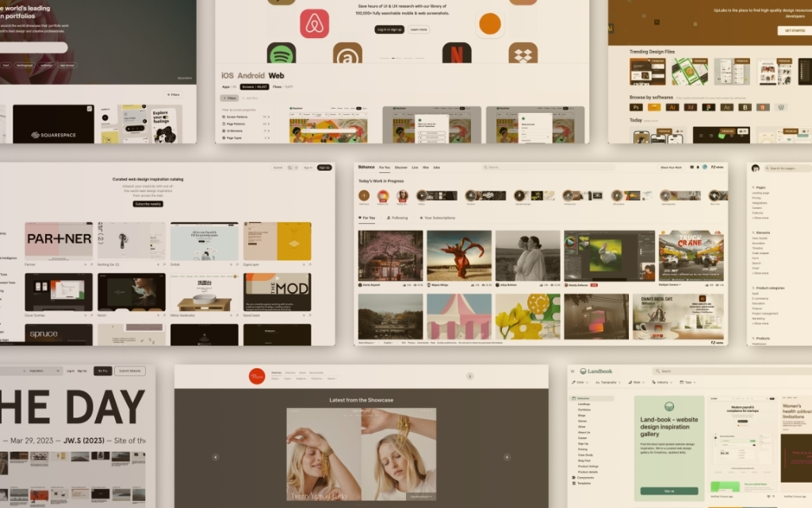
Task: Open Discover in the Behance menu
Action: pyautogui.click(x=401, y=167)
